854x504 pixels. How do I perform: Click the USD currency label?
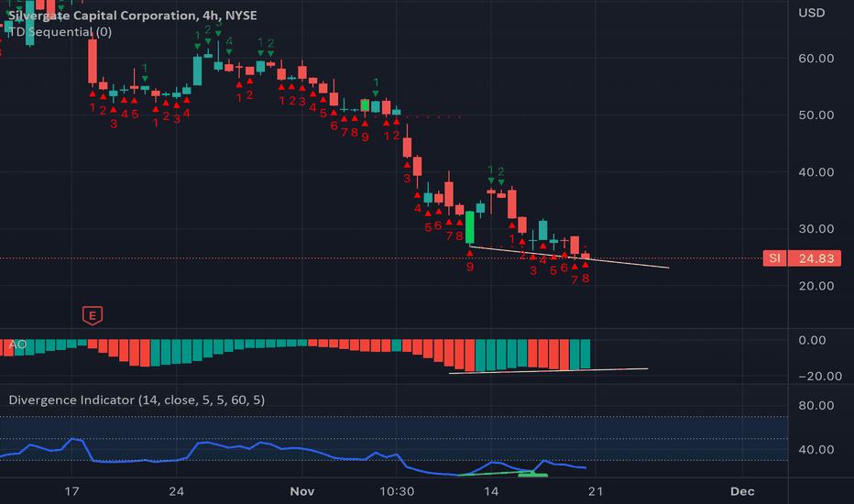coord(812,13)
